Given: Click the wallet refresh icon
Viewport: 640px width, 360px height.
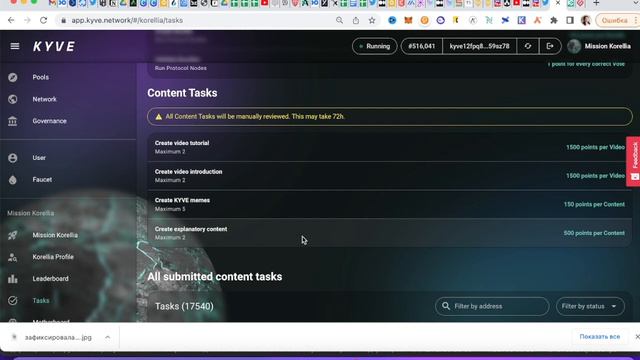Looking at the screenshot, I should click(x=528, y=46).
